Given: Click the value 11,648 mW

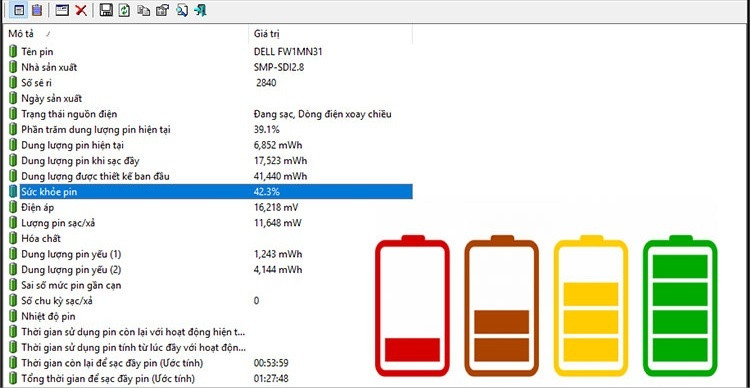Looking at the screenshot, I should pyautogui.click(x=278, y=223).
